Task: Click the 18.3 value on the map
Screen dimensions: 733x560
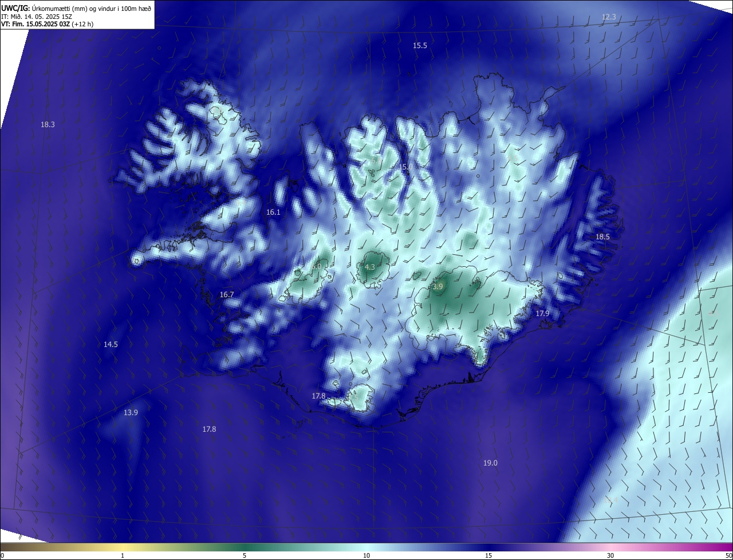Action: [x=48, y=124]
